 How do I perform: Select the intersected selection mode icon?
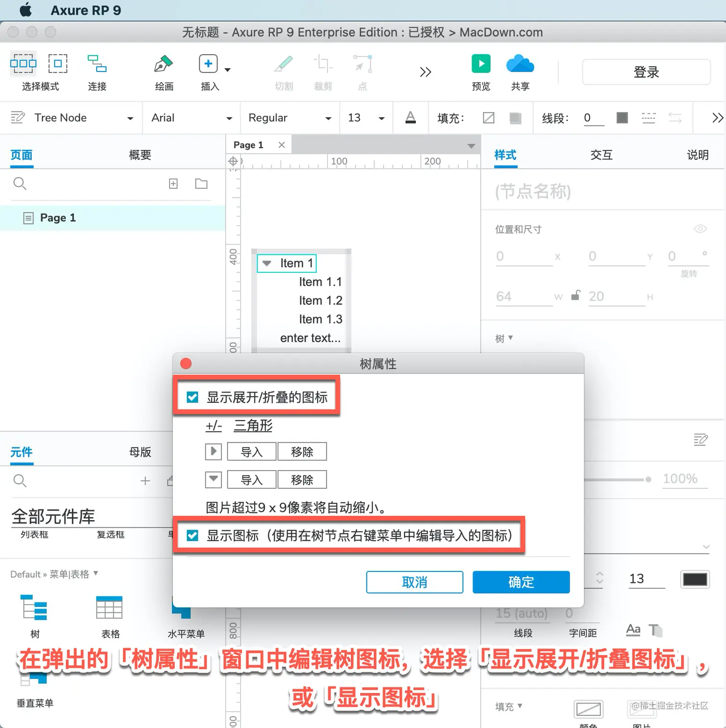pos(23,63)
